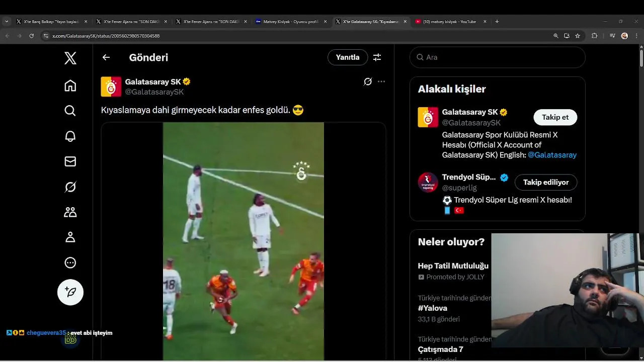Viewport: 644px width, 362px height.
Task: Switch to matvey kislyak YouTube tab
Action: 451,22
